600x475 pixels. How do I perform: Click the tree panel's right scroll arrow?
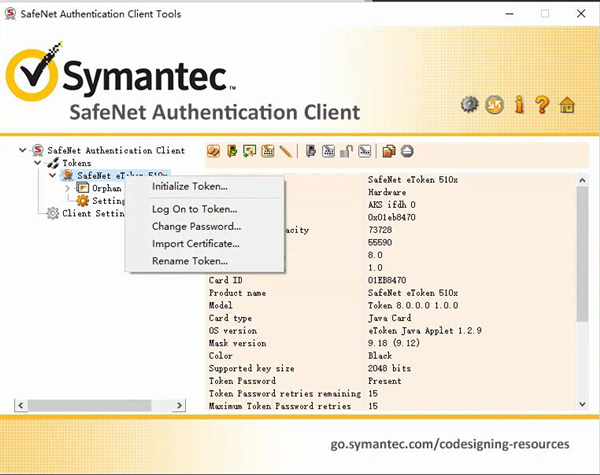coord(179,405)
